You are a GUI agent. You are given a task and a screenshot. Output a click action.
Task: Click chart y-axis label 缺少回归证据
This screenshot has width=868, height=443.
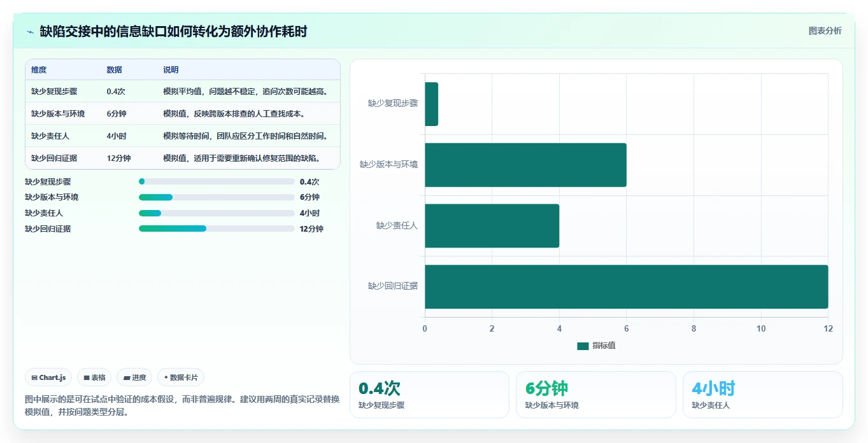tap(393, 286)
